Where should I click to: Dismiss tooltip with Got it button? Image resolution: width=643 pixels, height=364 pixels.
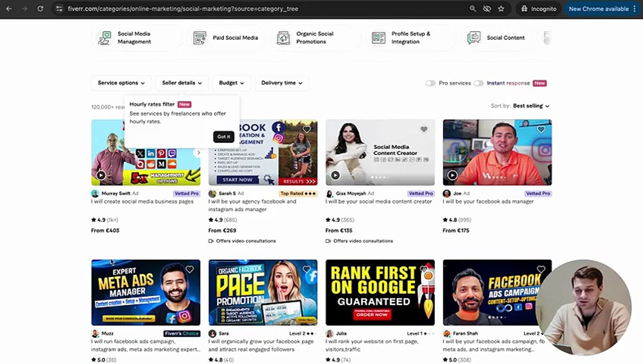pyautogui.click(x=223, y=136)
